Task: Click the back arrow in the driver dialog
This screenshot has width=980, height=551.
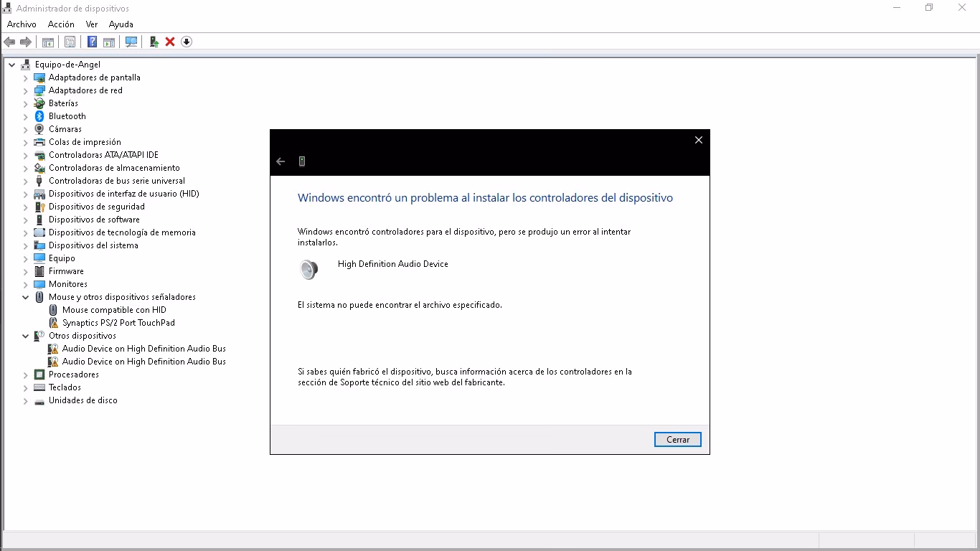Action: 281,161
